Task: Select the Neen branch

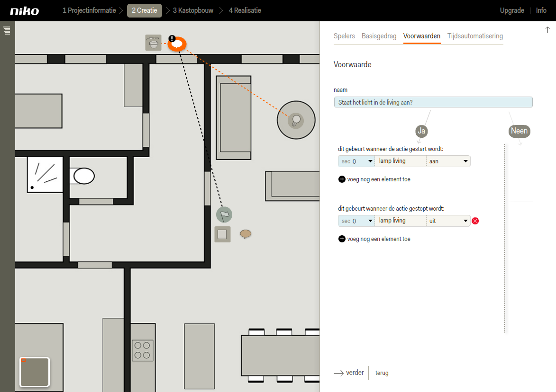Action: click(519, 131)
